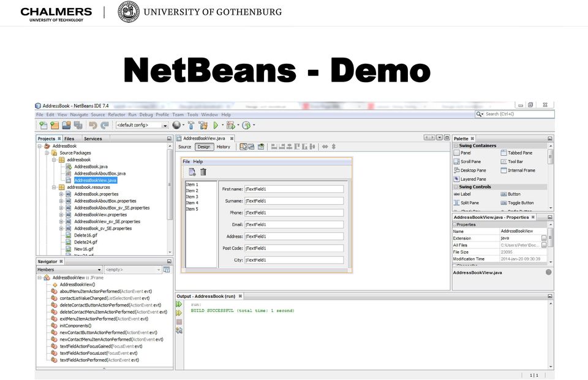588x380 pixels.
Task: Click the Undo arrow icon
Action: pyautogui.click(x=92, y=125)
